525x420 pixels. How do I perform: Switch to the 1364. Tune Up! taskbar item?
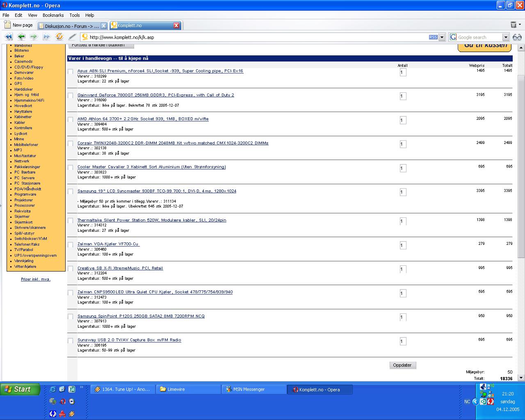click(x=123, y=389)
